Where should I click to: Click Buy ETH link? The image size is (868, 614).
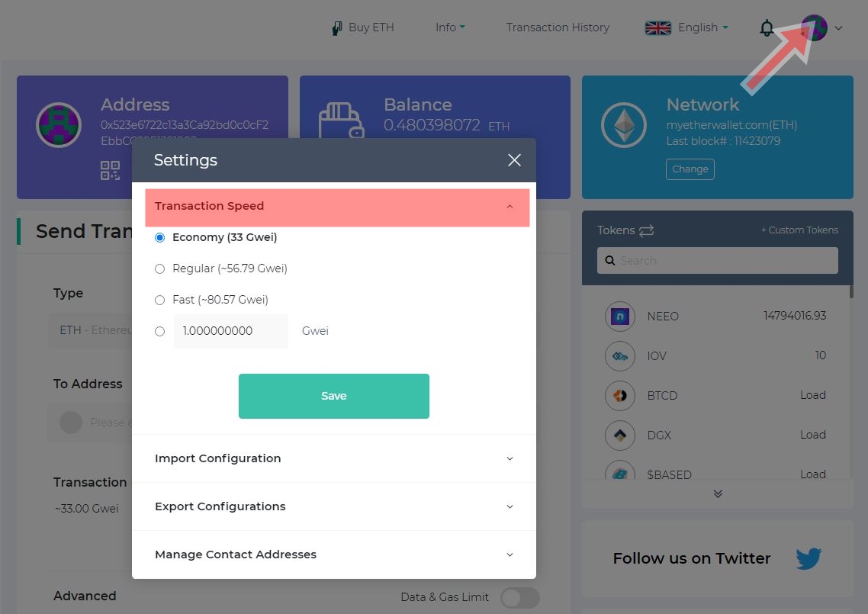371,27
